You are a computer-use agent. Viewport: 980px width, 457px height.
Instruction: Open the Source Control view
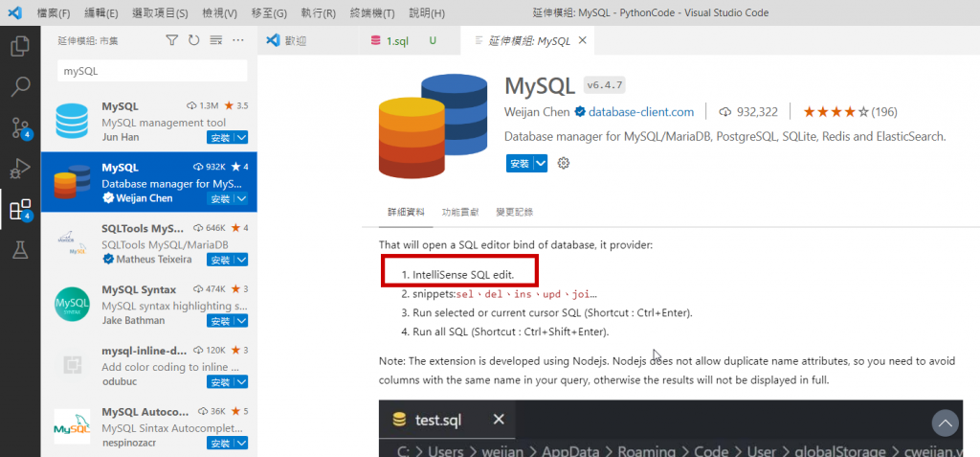point(20,127)
